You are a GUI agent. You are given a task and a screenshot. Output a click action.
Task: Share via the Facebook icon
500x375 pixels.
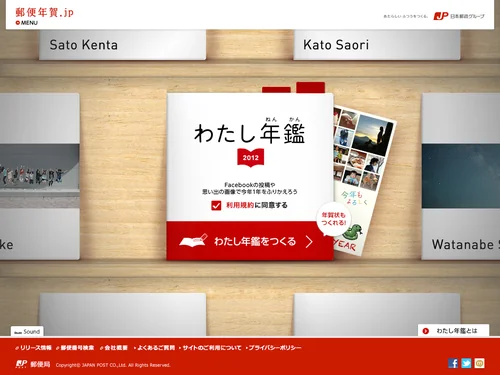point(453,363)
